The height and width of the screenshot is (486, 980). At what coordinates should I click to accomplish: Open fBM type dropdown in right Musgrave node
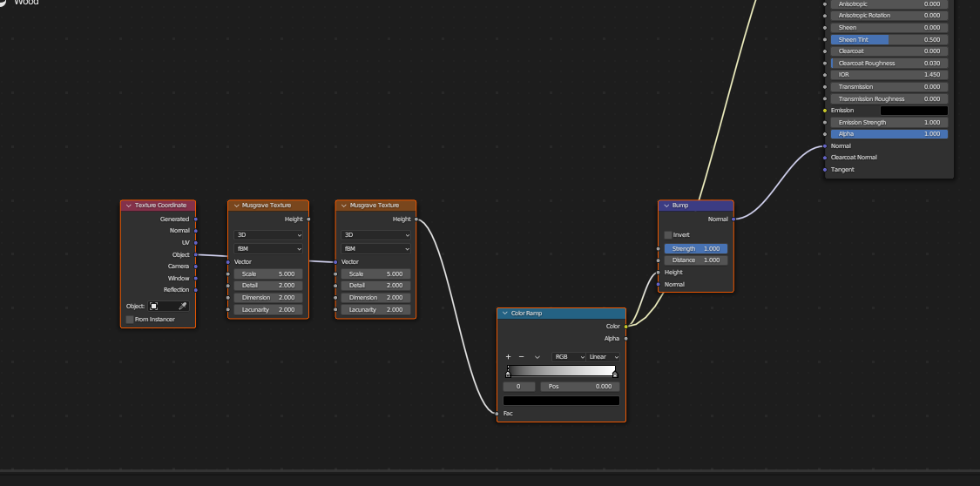[376, 248]
